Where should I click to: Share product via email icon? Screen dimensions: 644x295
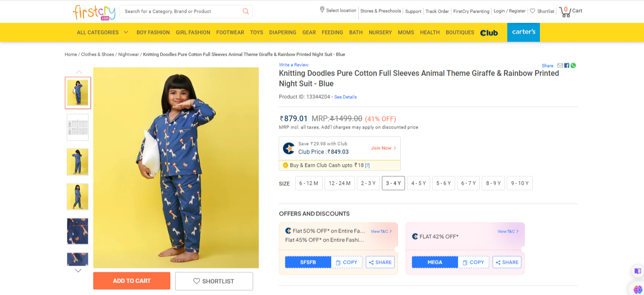tap(560, 65)
